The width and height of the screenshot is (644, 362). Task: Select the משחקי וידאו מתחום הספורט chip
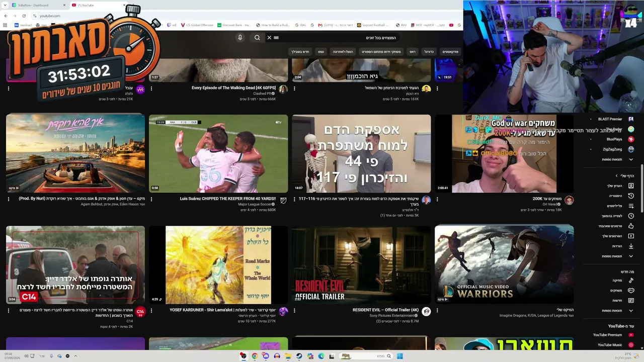point(381,52)
